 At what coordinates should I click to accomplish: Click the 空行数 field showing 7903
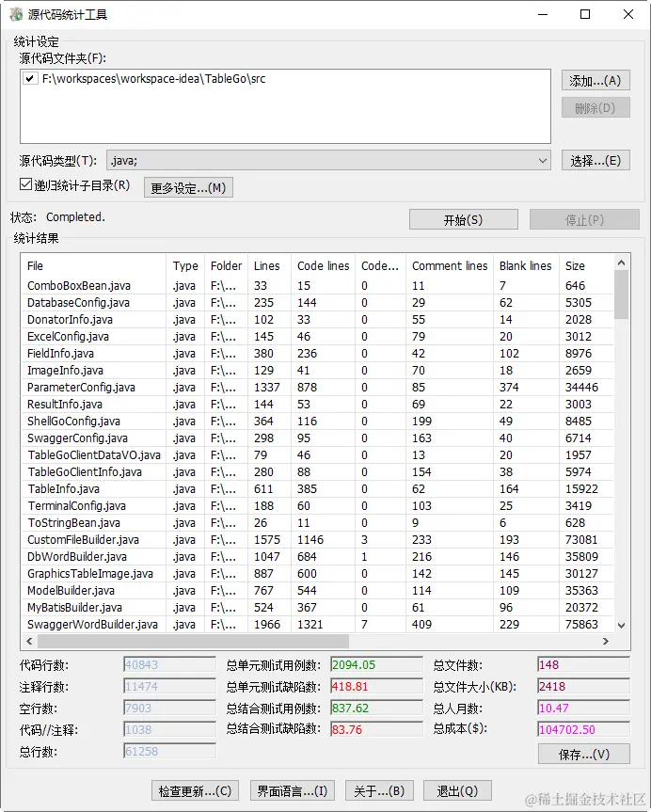click(x=170, y=708)
